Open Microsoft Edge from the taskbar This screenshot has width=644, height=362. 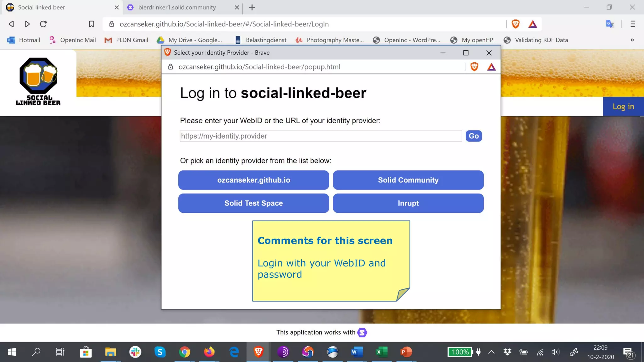[x=234, y=352]
